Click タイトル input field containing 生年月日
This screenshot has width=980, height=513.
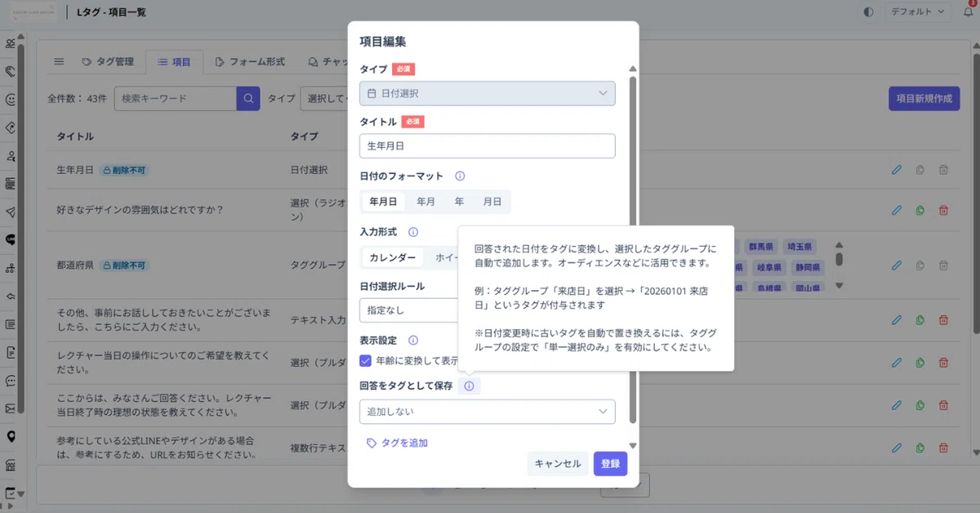[x=487, y=146]
